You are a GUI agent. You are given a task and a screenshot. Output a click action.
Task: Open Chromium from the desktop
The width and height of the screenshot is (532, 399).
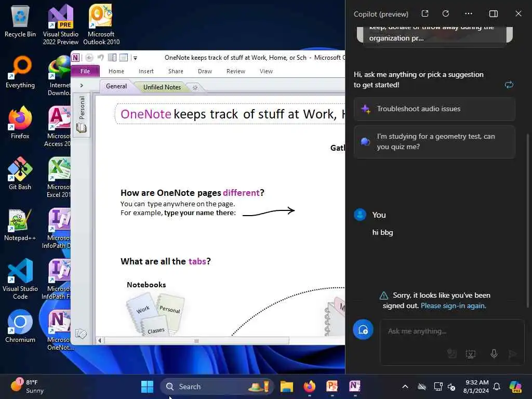point(20,326)
